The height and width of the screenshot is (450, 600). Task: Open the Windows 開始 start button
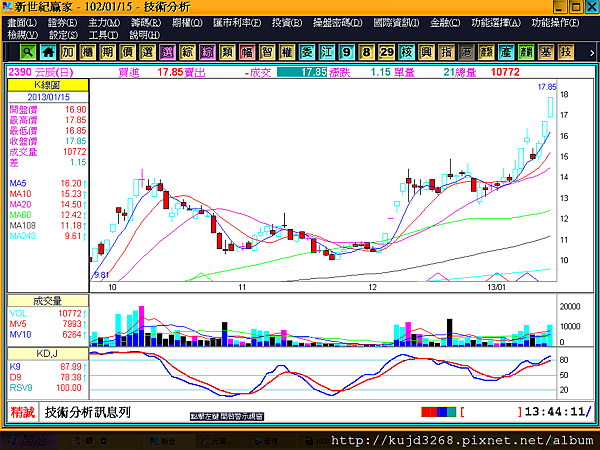tap(29, 441)
